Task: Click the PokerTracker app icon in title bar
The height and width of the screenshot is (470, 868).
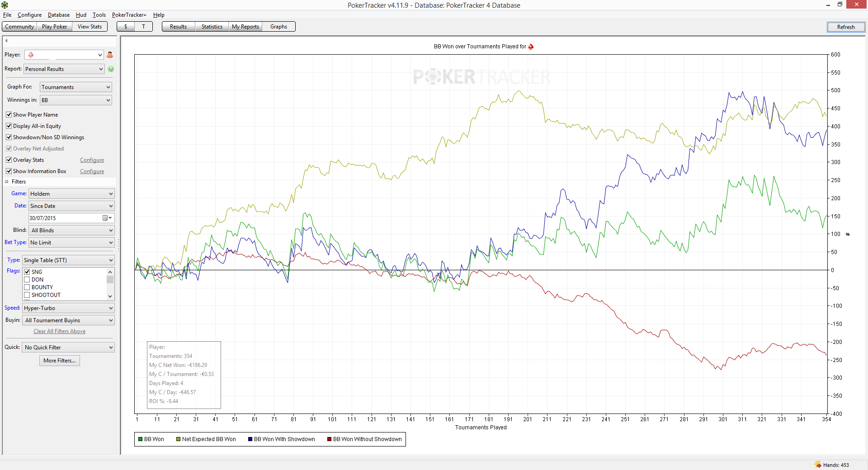Action: click(x=5, y=5)
